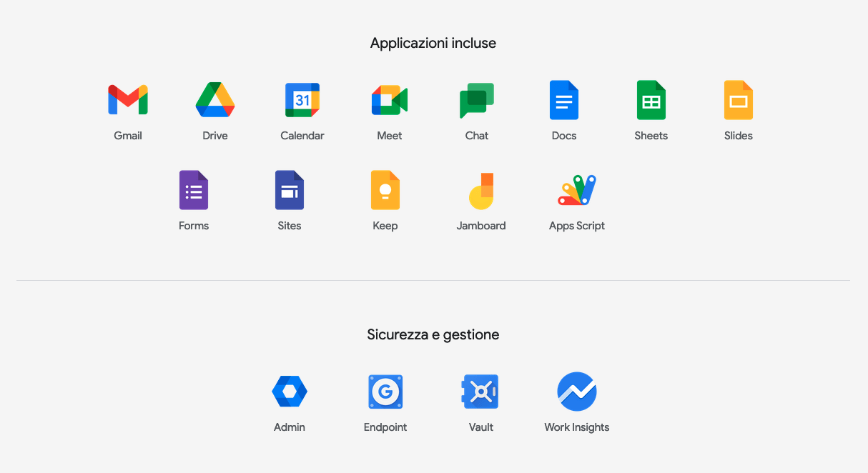Click the Keep lightbulb icon
Image resolution: width=868 pixels, height=473 pixels.
[385, 190]
